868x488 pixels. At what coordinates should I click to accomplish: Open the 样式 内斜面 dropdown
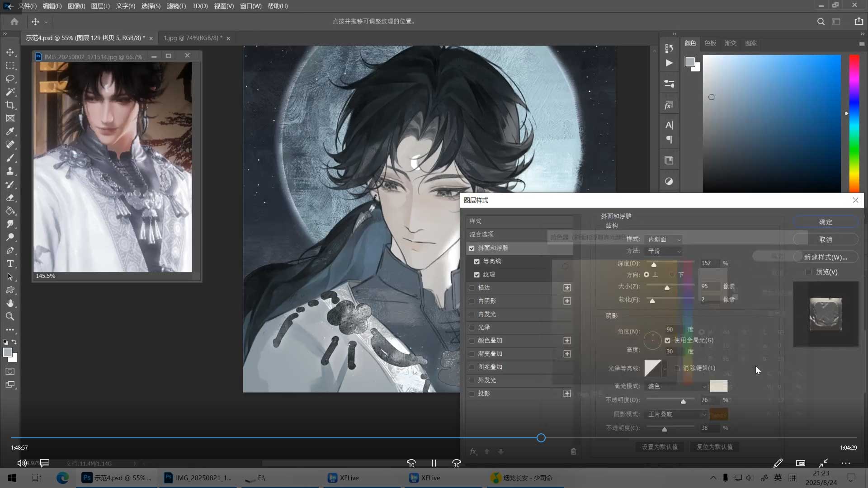click(664, 239)
